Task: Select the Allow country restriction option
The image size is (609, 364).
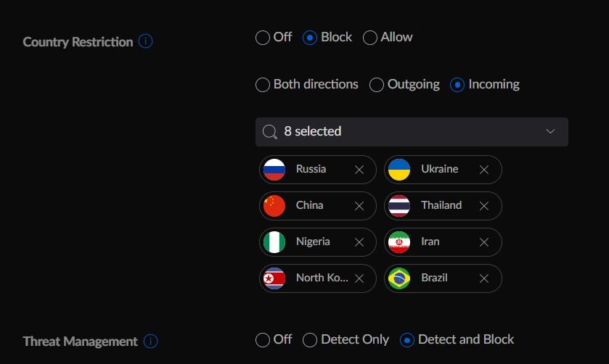Action: pos(370,38)
